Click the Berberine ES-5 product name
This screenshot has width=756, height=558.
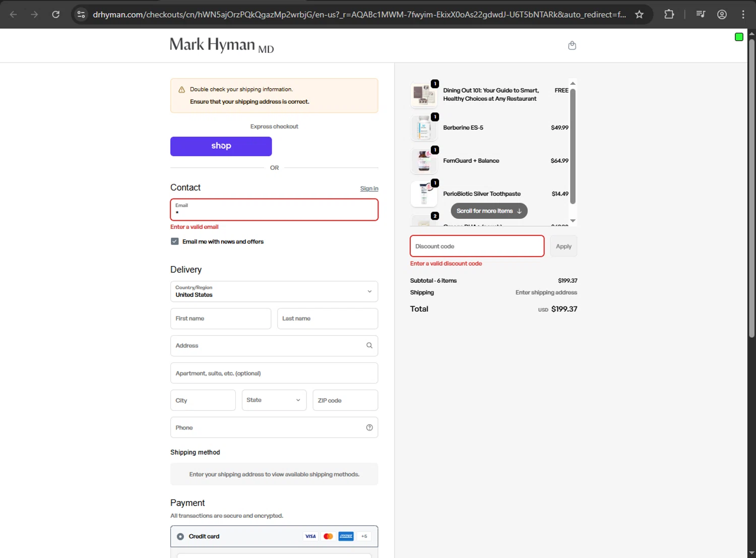coord(463,128)
